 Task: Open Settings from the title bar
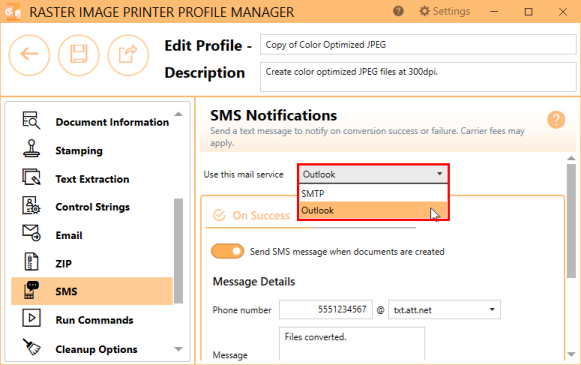tap(444, 11)
